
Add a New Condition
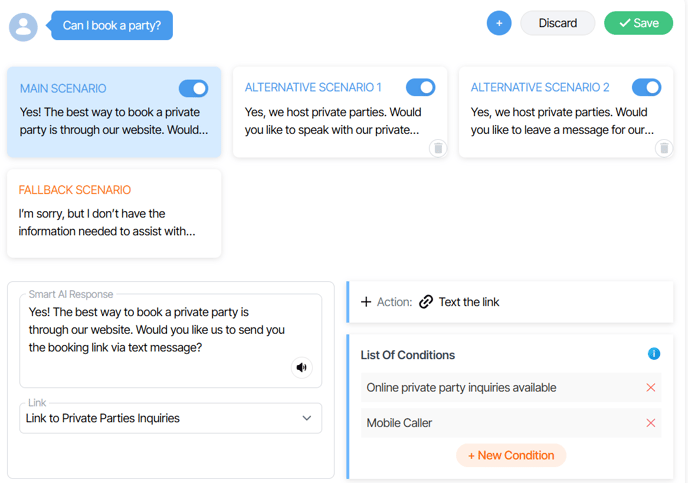click(511, 455)
